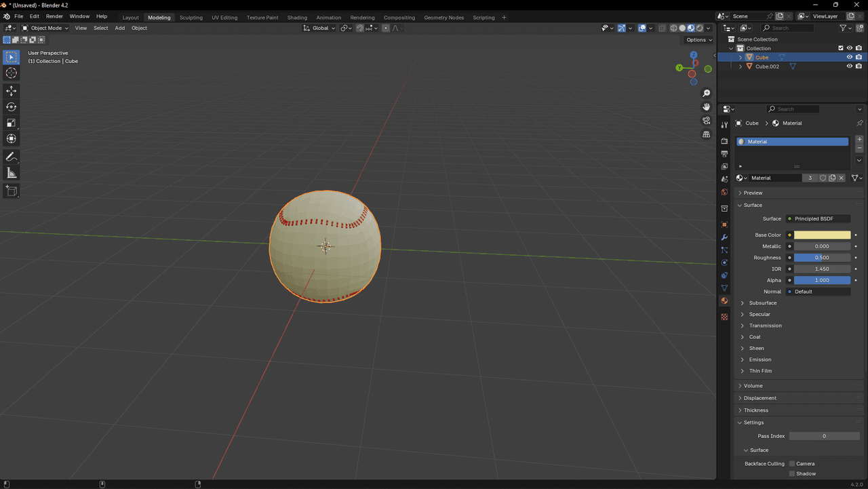Open the Object Mode dropdown
Image resolution: width=868 pixels, height=489 pixels.
pyautogui.click(x=45, y=28)
